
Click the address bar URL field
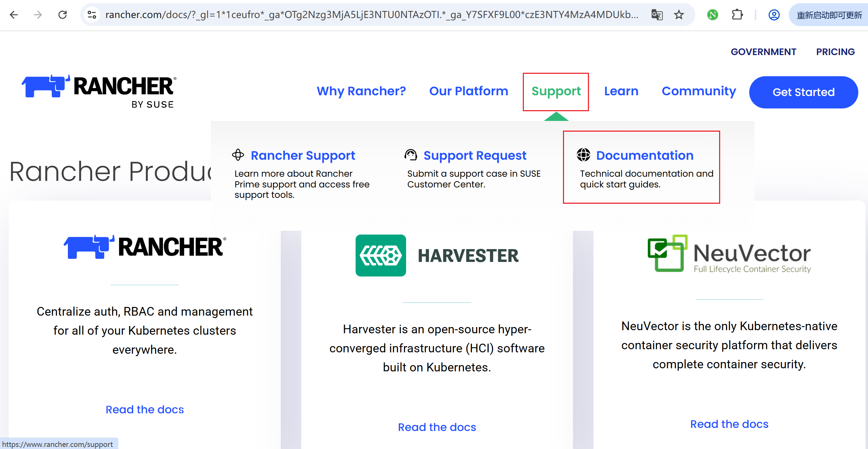372,15
